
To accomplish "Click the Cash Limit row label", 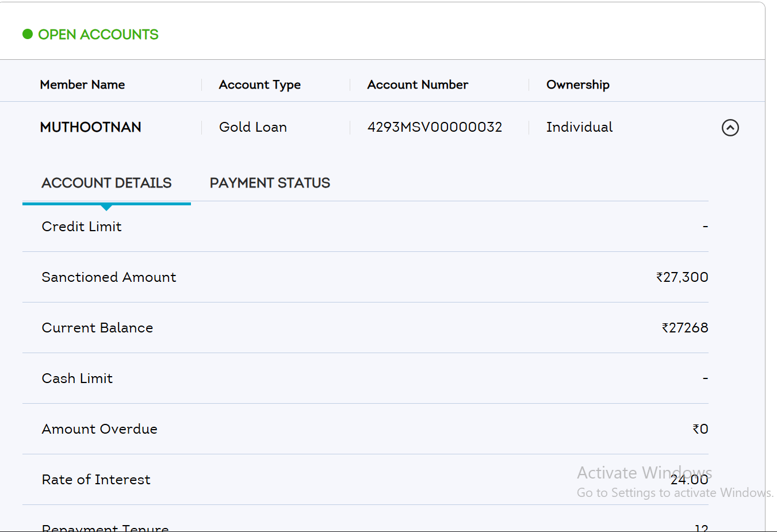I will point(77,378).
